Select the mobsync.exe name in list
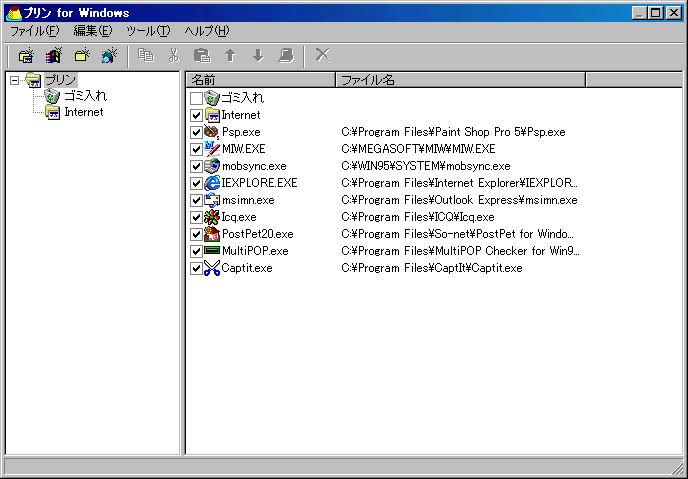 click(x=254, y=166)
